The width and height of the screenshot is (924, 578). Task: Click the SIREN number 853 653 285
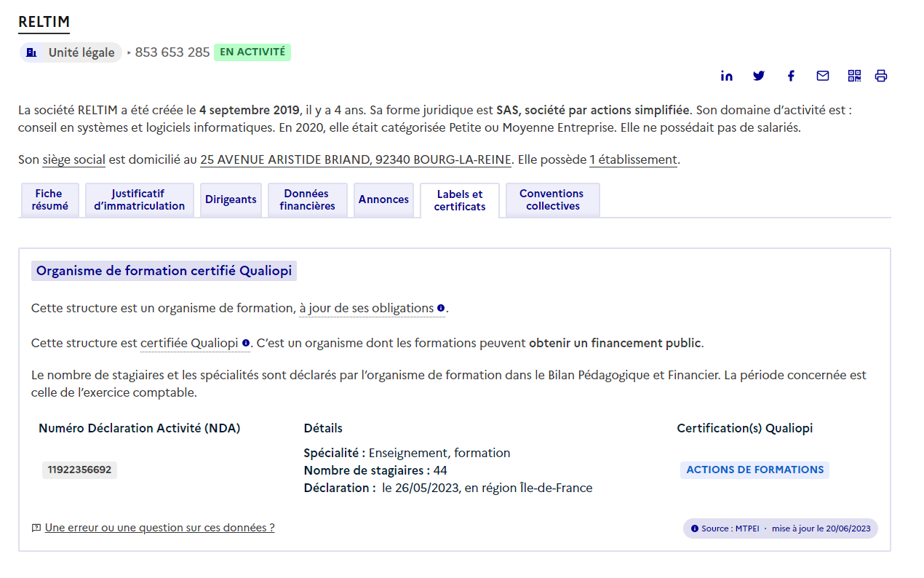pos(172,52)
